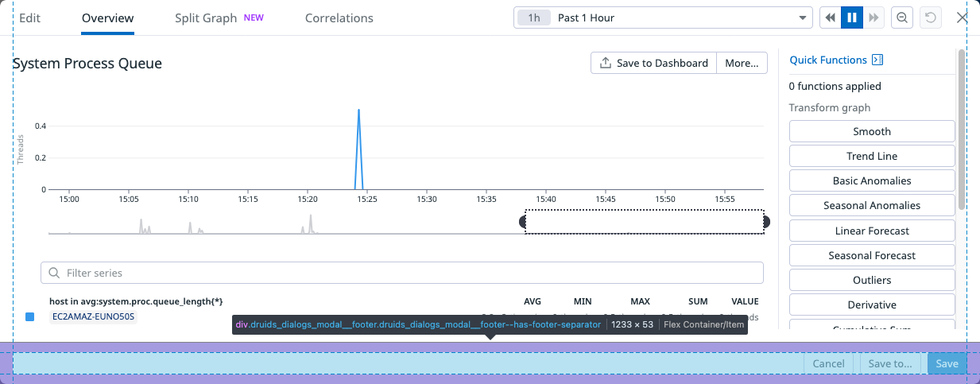Click the zoom out magnifier icon
Viewport: 980px width, 384px height.
click(x=902, y=17)
